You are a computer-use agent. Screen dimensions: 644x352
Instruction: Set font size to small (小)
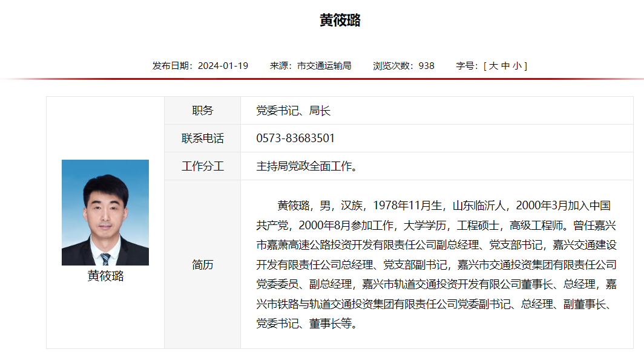516,66
